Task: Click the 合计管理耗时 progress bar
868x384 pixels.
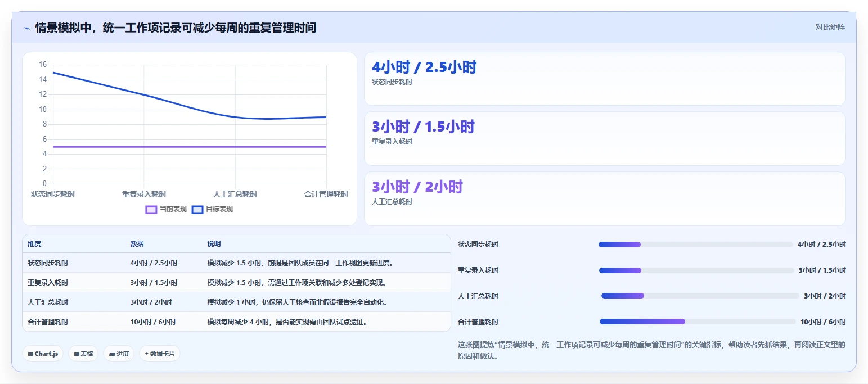Action: [698, 322]
